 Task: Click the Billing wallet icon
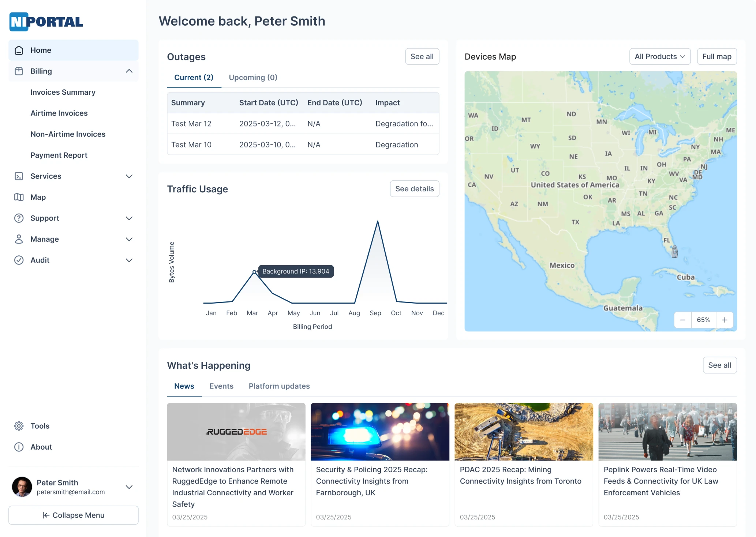(x=19, y=71)
